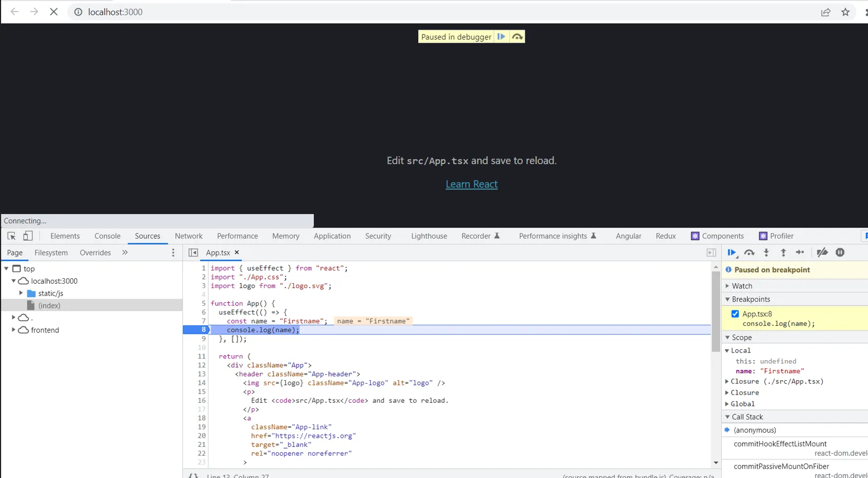Pretty print the source with braces icon

click(193, 476)
